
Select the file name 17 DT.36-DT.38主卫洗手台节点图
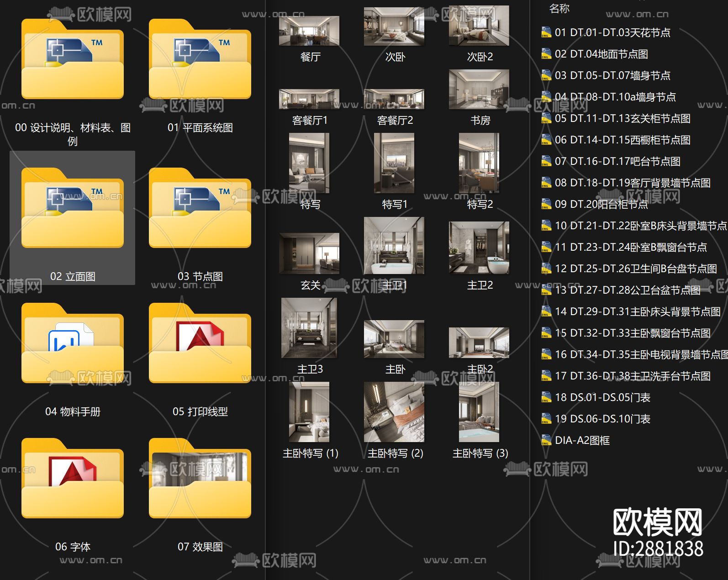click(633, 376)
